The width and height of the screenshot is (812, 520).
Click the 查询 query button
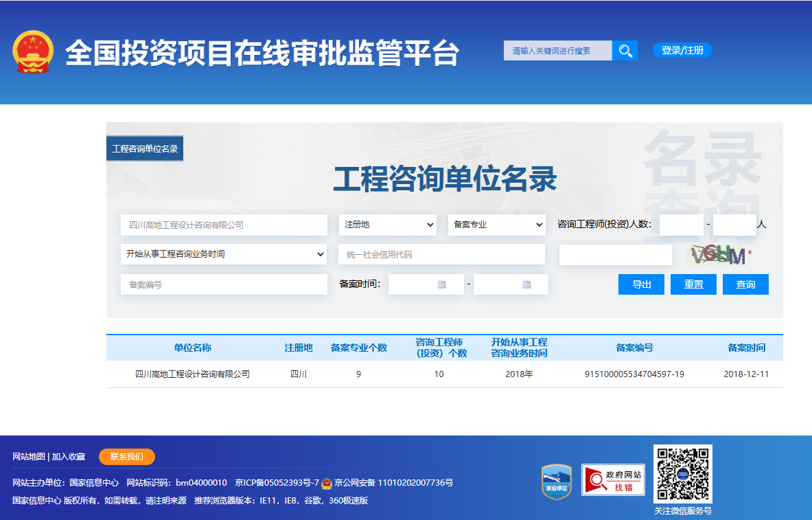(745, 284)
